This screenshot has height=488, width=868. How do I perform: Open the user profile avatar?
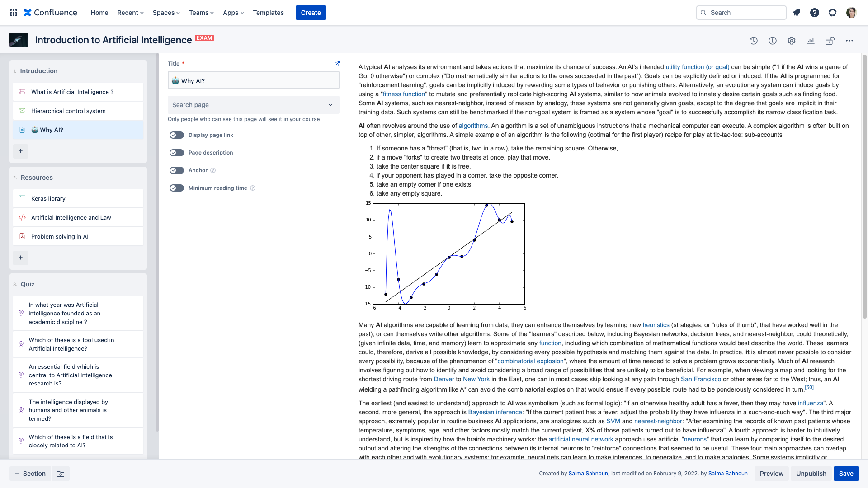[x=851, y=13]
